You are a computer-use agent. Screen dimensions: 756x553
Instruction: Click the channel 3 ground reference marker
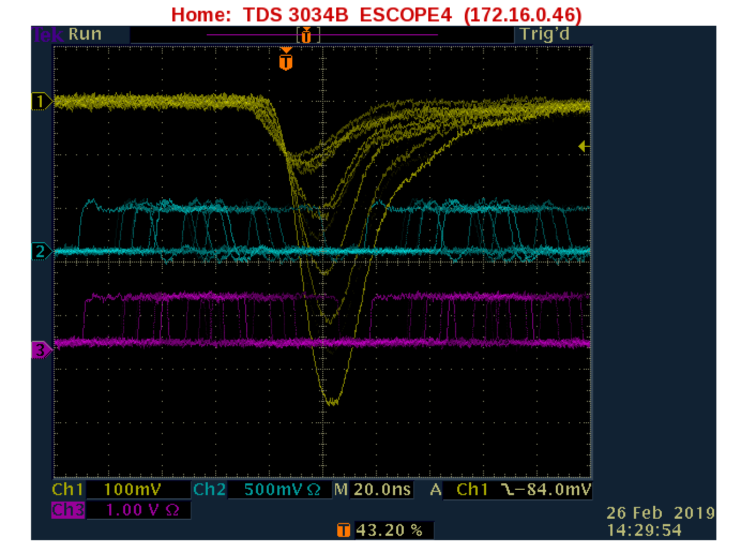(42, 350)
